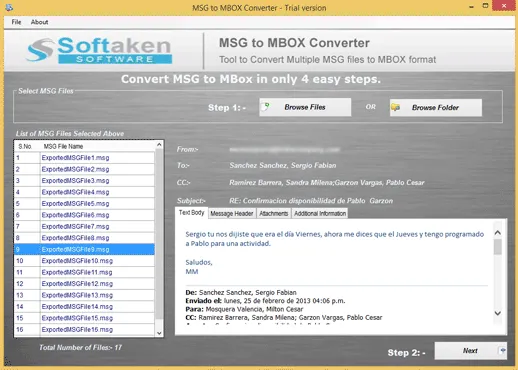Open the Additional Information tab

tap(320, 213)
